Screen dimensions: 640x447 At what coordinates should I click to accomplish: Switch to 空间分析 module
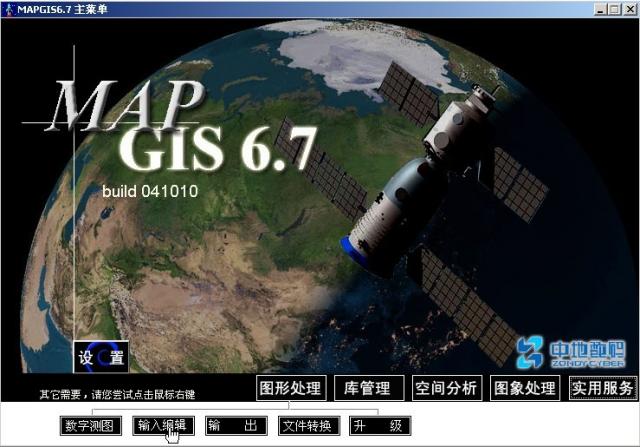click(445, 388)
